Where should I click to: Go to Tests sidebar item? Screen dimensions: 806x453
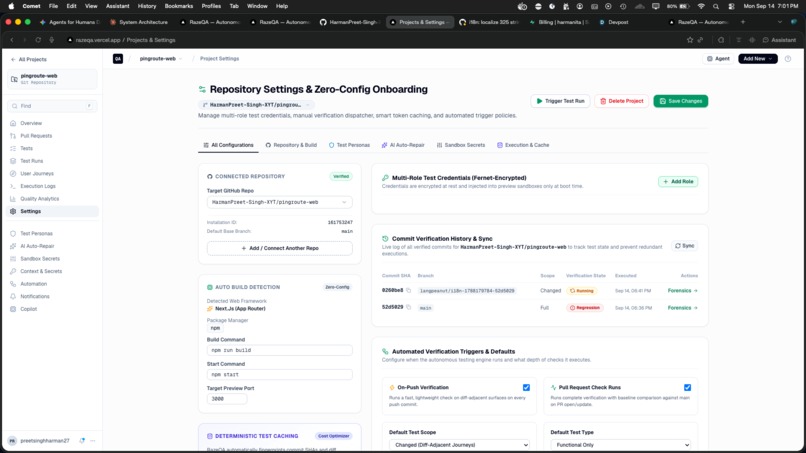(x=26, y=148)
